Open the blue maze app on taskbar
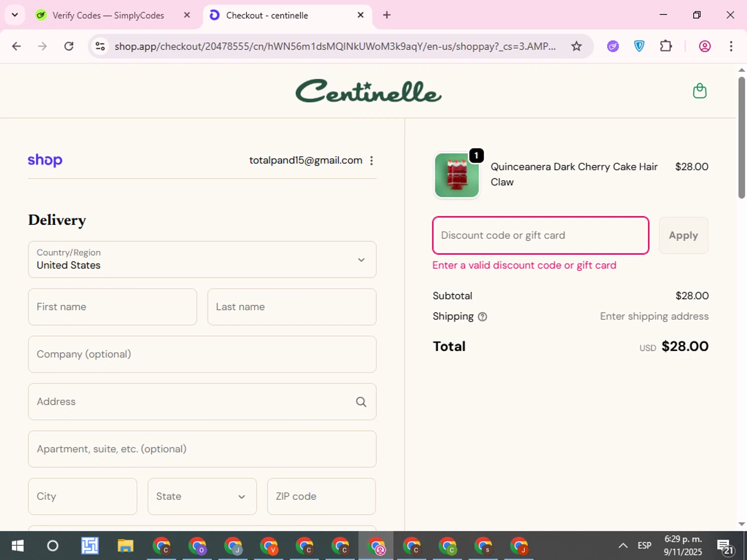Image resolution: width=747 pixels, height=560 pixels. (90, 546)
